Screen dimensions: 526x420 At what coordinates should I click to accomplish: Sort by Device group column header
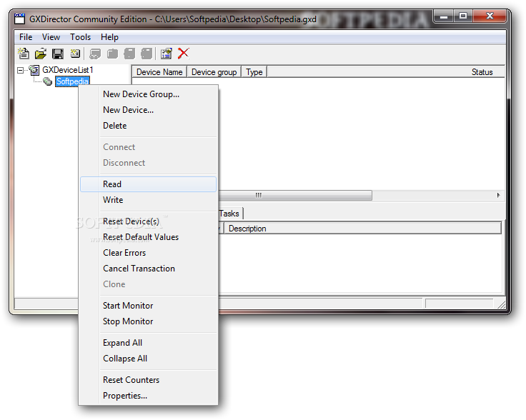tap(214, 72)
